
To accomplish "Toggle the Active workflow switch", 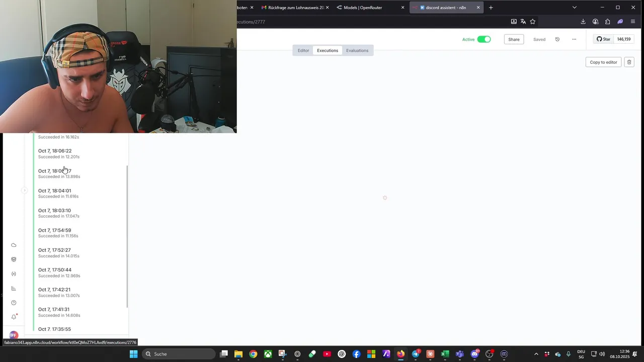I will 484,39.
